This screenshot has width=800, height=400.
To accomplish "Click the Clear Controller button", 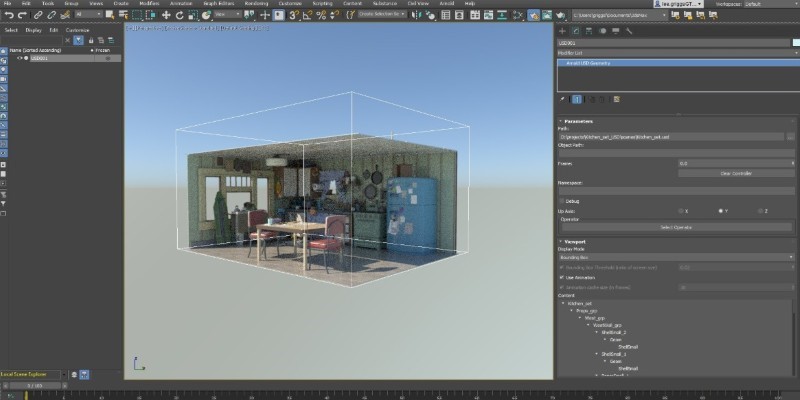I will pos(736,173).
